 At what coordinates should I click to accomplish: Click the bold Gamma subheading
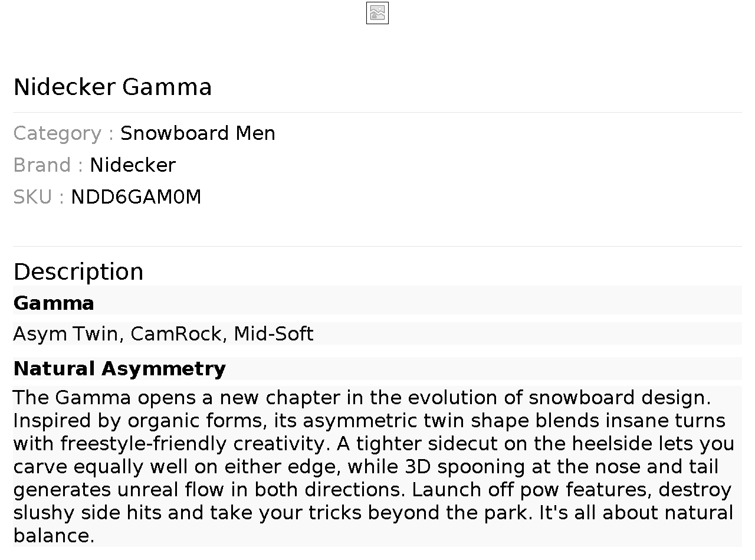54,303
